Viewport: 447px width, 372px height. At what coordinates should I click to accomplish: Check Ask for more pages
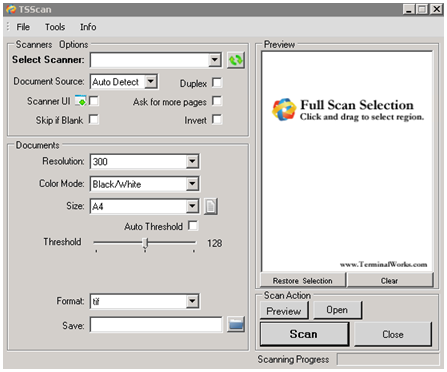coord(217,101)
